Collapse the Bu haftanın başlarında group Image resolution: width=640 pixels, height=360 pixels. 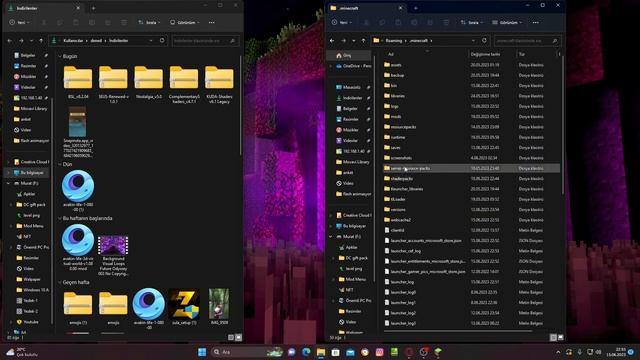point(60,218)
